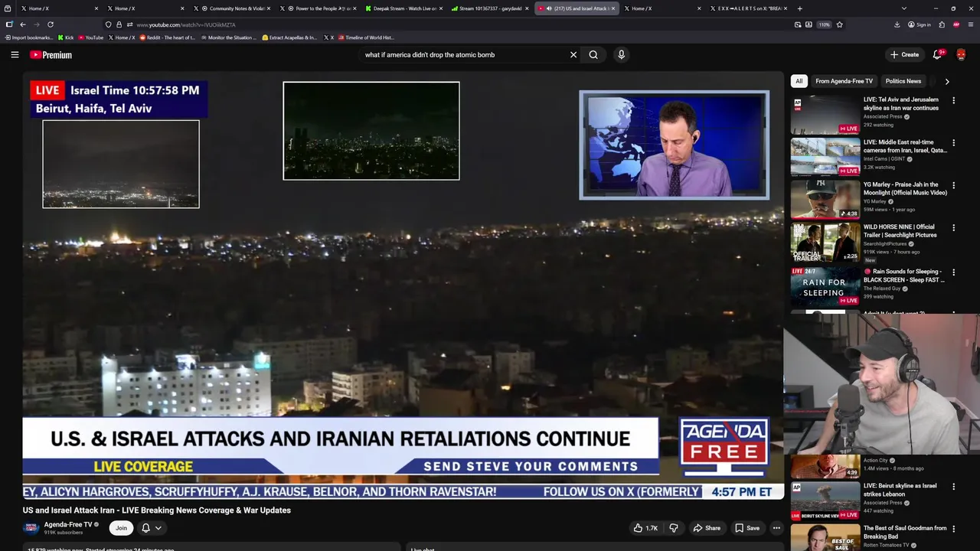Image resolution: width=980 pixels, height=551 pixels.
Task: Close the active 'US and Israel Attack' tab
Action: coord(612,8)
